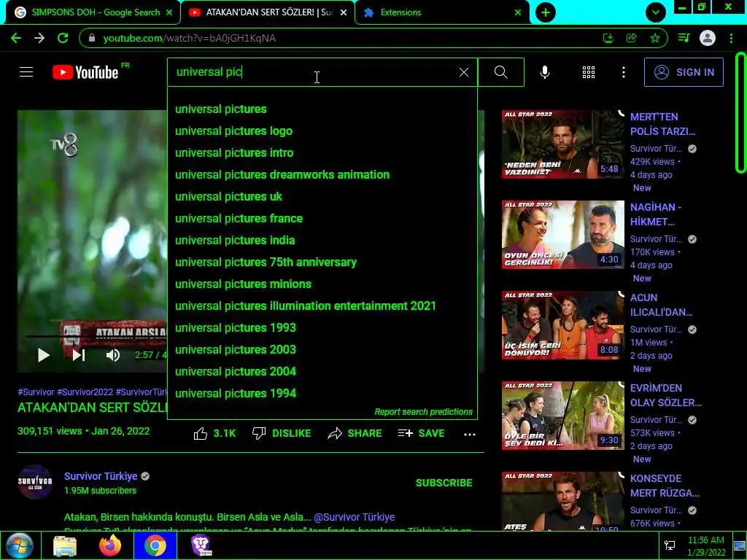Clear the search box with the X icon

click(x=463, y=72)
